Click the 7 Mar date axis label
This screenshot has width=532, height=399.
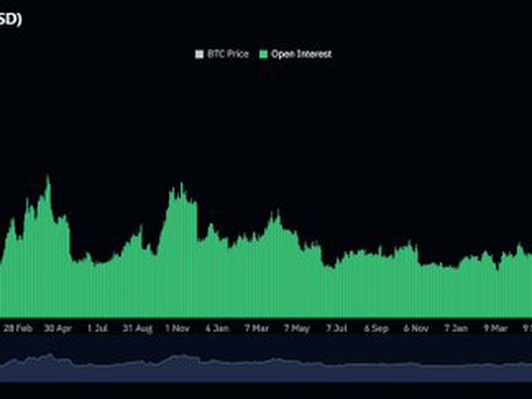tap(257, 328)
